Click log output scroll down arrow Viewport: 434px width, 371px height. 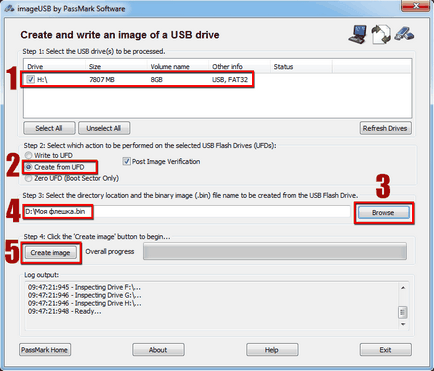pos(403,324)
